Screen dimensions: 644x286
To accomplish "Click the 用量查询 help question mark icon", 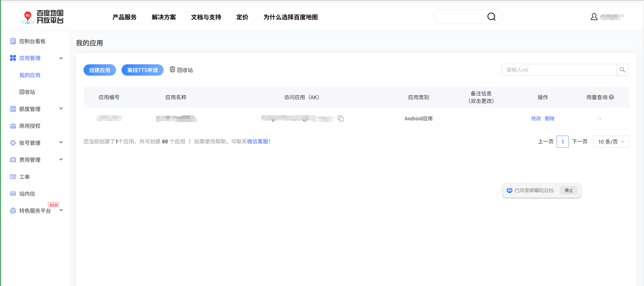I will point(611,97).
